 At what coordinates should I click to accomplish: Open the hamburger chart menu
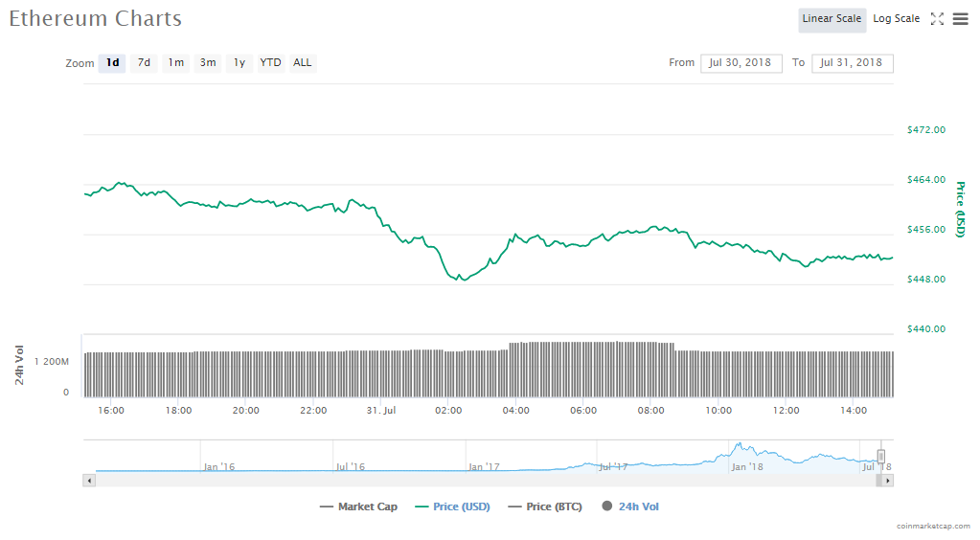tap(960, 19)
